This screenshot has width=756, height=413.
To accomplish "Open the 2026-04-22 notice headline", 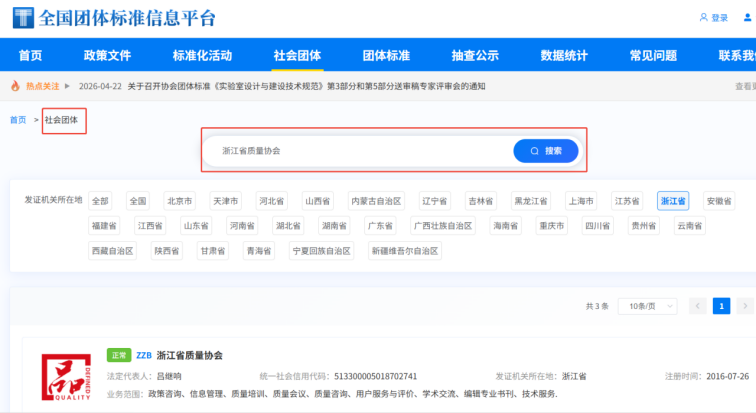I will click(306, 86).
